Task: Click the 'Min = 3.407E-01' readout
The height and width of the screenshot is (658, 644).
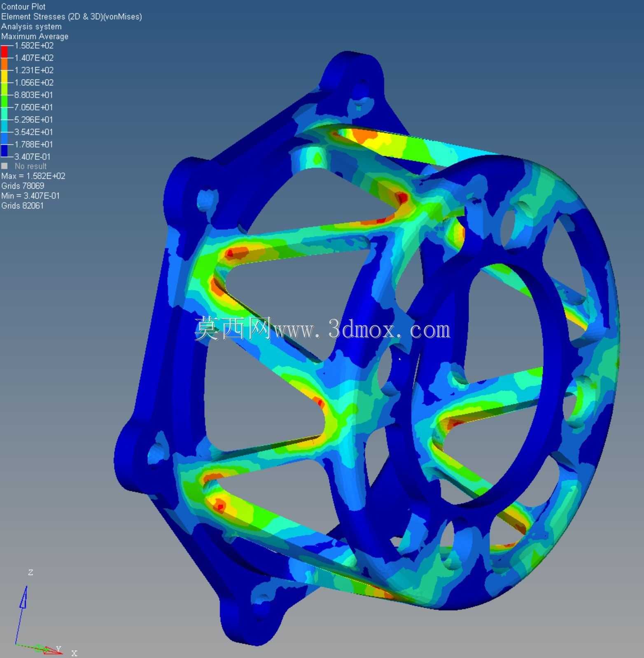Action: coord(30,196)
